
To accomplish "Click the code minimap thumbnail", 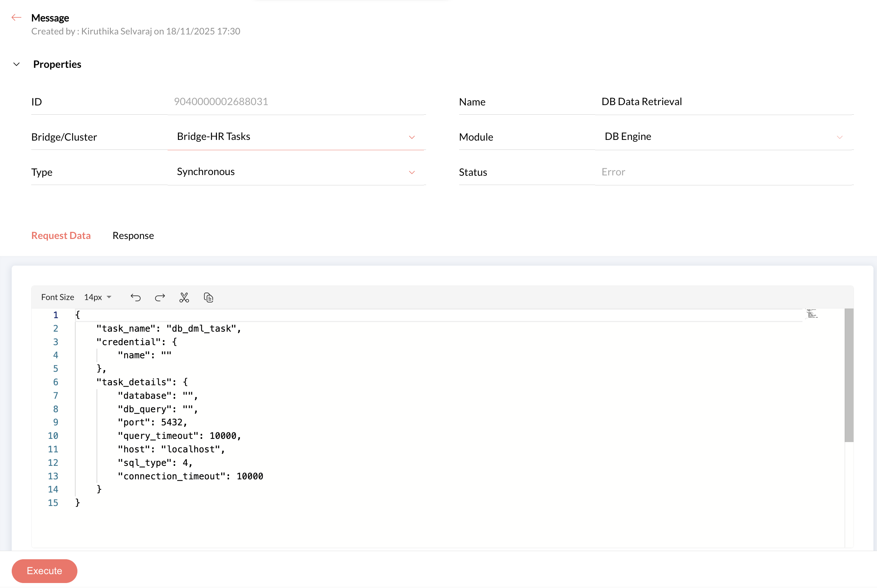I will click(x=812, y=314).
